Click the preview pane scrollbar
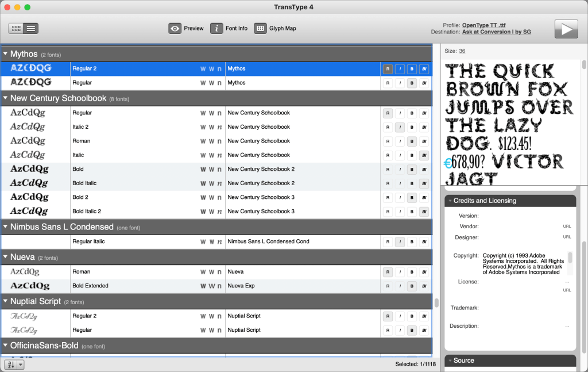This screenshot has height=372, width=588. [x=584, y=64]
